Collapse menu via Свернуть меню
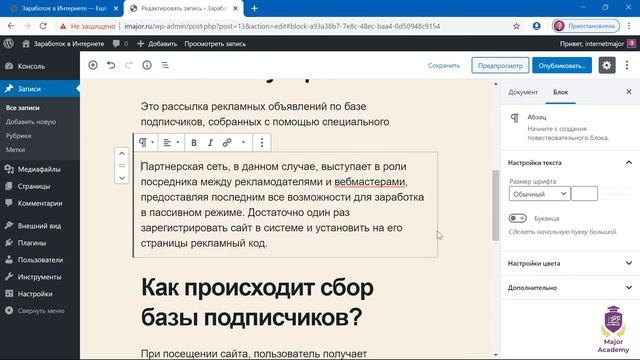This screenshot has width=640, height=360. [40, 311]
